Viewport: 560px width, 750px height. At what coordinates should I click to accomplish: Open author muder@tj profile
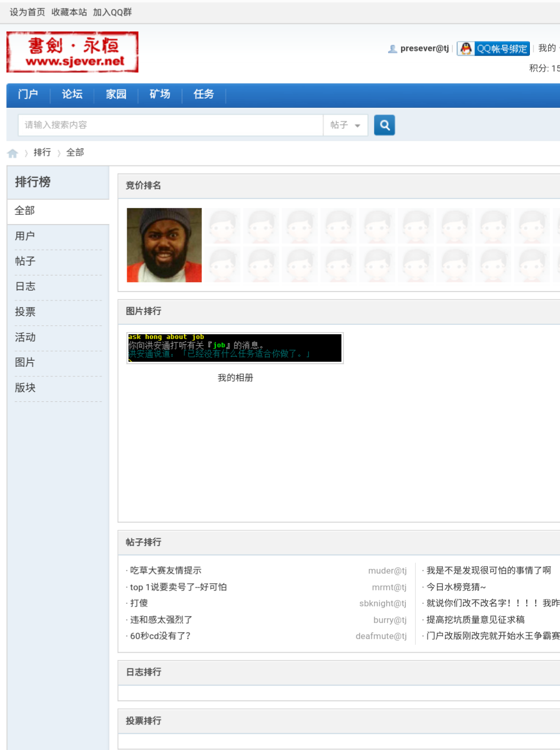click(387, 571)
